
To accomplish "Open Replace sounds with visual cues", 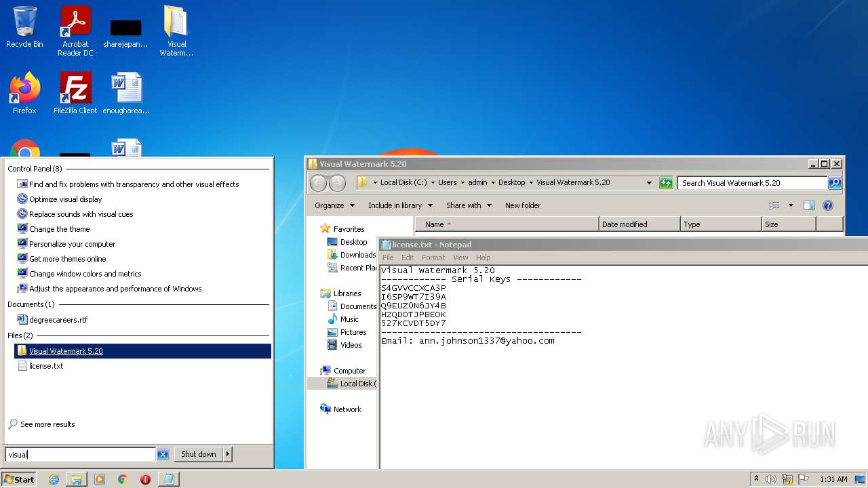I will pyautogui.click(x=81, y=214).
